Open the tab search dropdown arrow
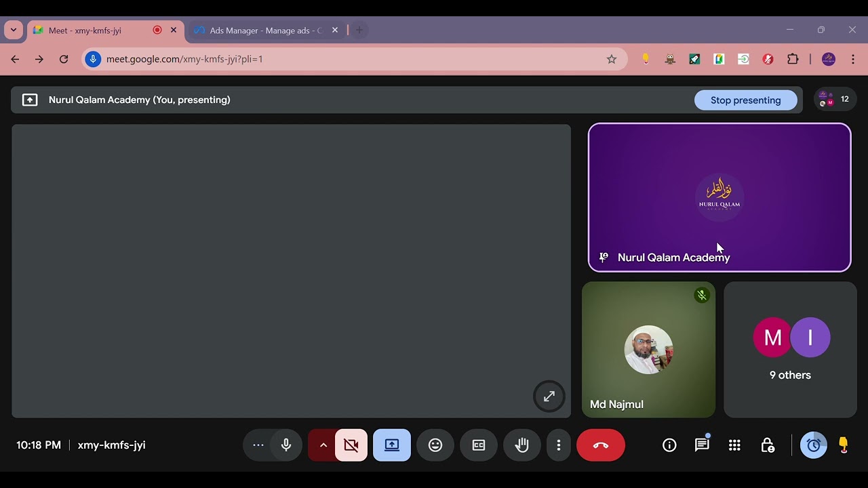 tap(14, 30)
